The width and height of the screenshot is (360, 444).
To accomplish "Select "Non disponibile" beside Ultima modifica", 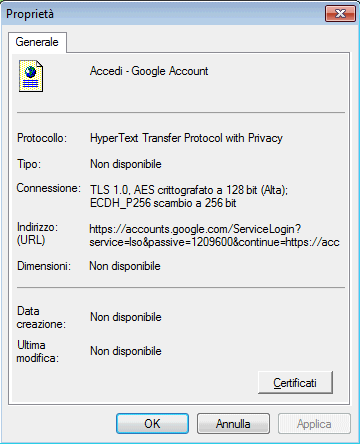I will pos(126,351).
